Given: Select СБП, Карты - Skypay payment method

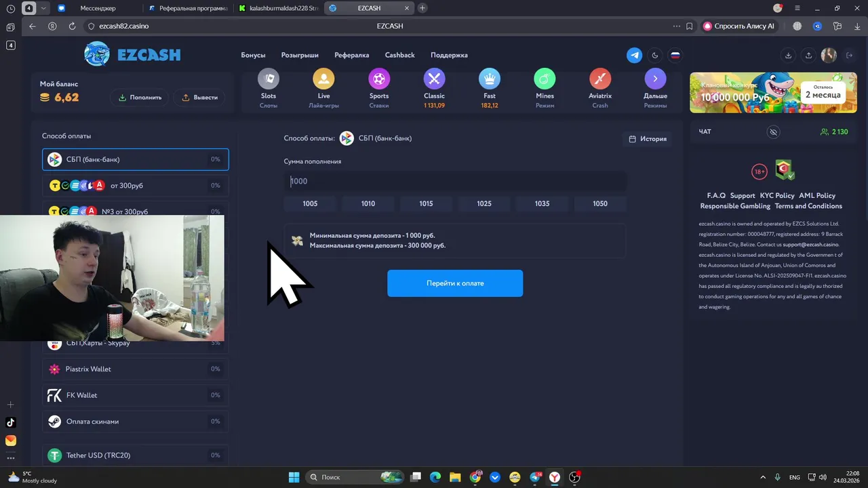Looking at the screenshot, I should tap(136, 344).
